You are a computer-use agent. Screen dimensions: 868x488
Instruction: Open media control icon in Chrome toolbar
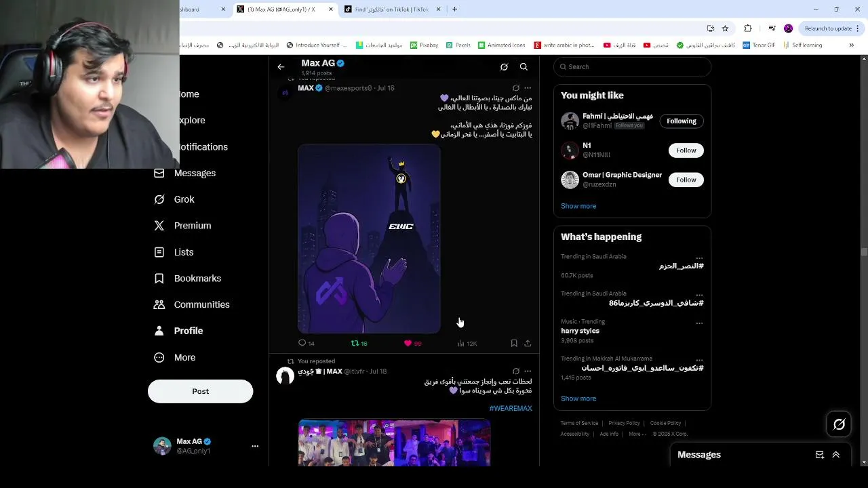(x=772, y=28)
